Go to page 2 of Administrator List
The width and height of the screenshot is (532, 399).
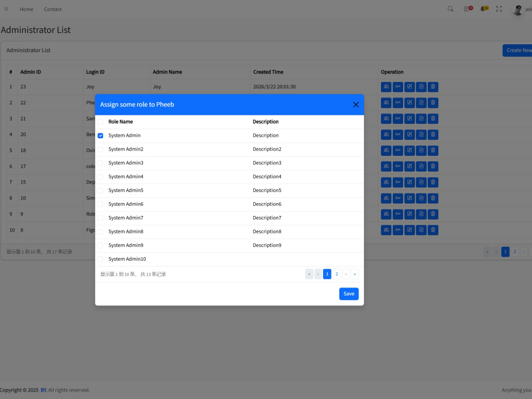[x=514, y=252]
